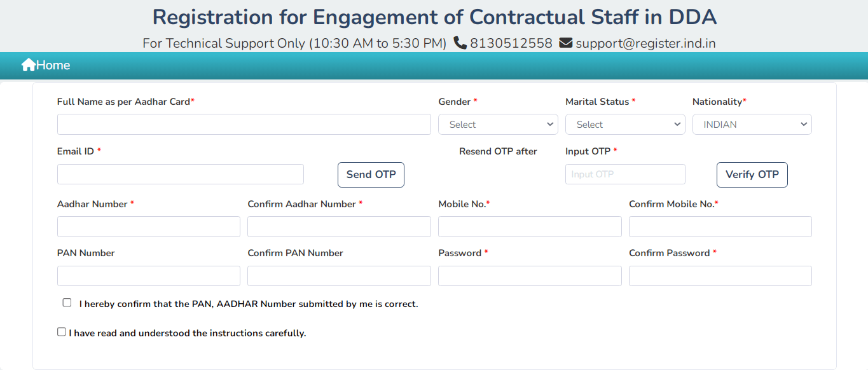Click the phone icon beside support number
868x370 pixels.
tap(460, 43)
